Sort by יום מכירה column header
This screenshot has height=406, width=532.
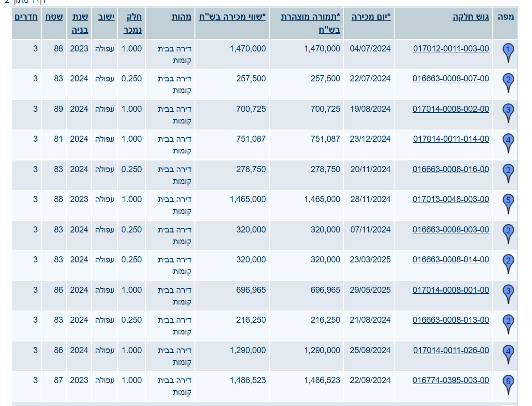[x=371, y=17]
